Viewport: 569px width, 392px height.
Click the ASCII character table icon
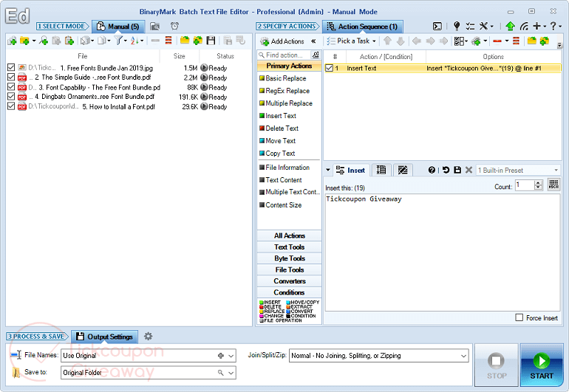[x=553, y=185]
